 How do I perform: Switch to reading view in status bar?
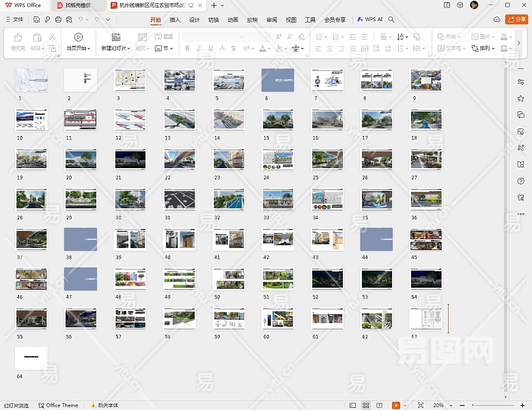point(378,405)
